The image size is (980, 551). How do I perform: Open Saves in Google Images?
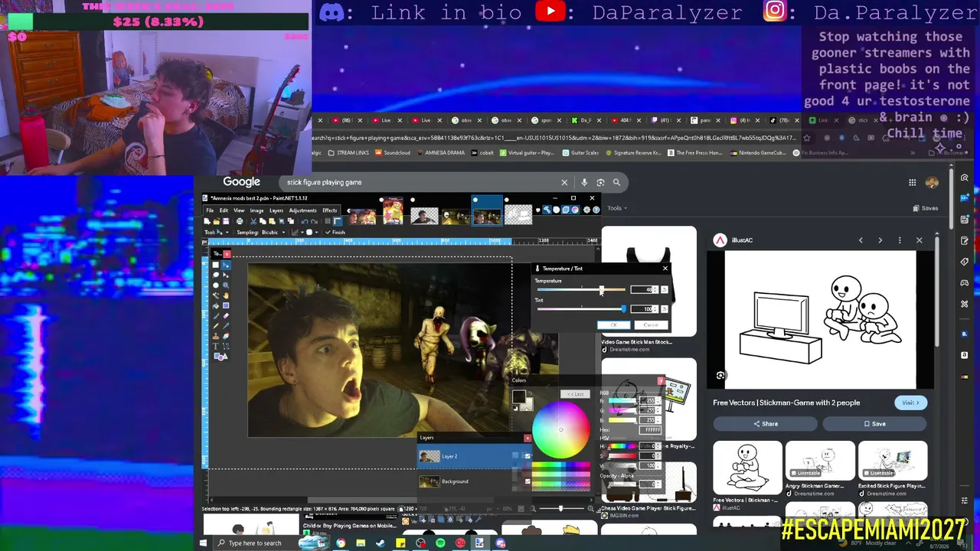926,208
